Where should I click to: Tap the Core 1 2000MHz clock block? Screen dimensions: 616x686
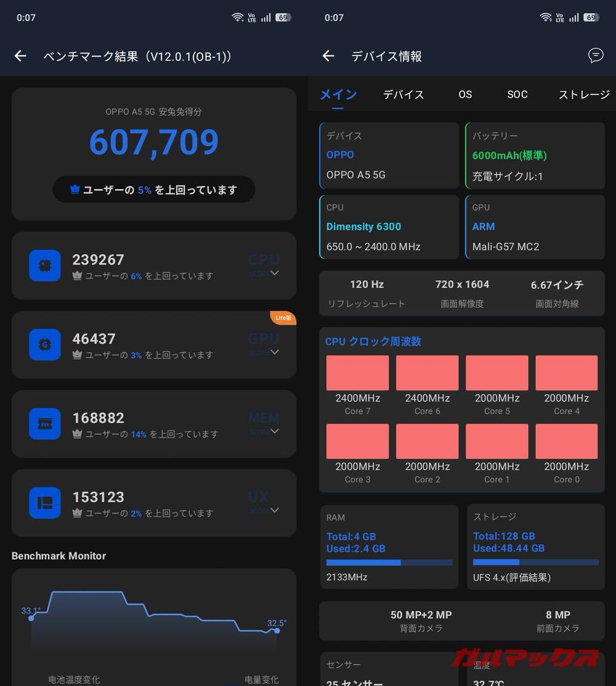(x=497, y=441)
